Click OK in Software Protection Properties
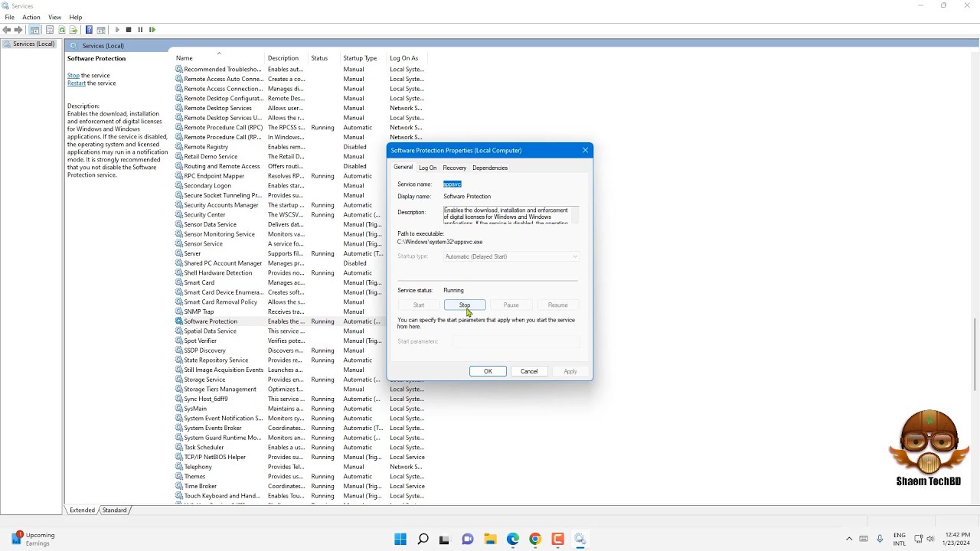Image resolution: width=980 pixels, height=551 pixels. 488,371
